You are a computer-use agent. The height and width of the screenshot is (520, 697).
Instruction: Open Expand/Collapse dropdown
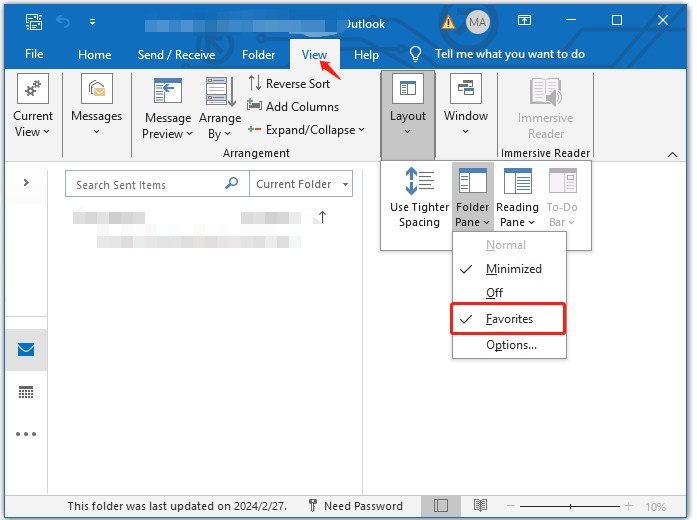(306, 130)
